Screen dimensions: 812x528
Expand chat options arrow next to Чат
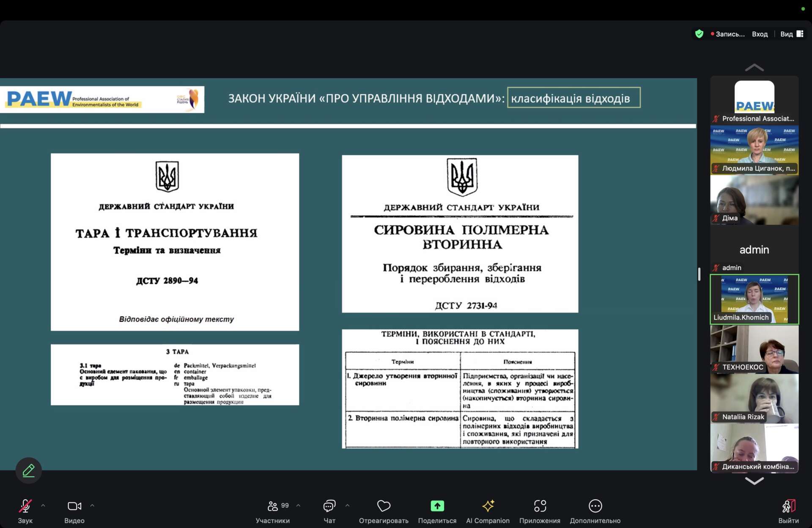click(348, 505)
